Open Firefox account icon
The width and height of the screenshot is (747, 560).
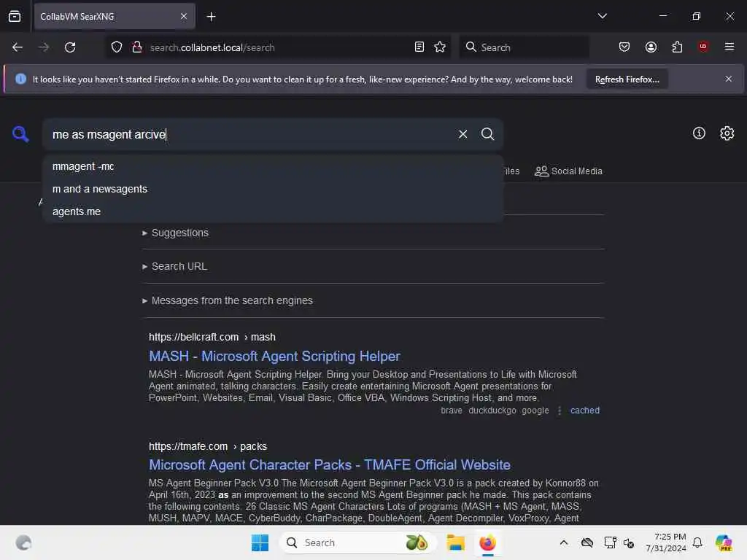point(651,47)
